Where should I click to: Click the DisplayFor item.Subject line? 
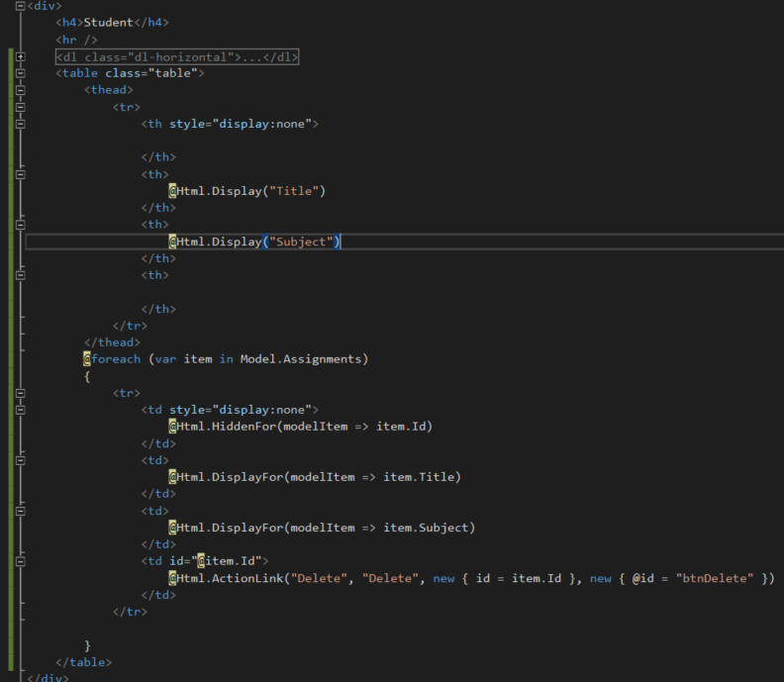click(322, 528)
